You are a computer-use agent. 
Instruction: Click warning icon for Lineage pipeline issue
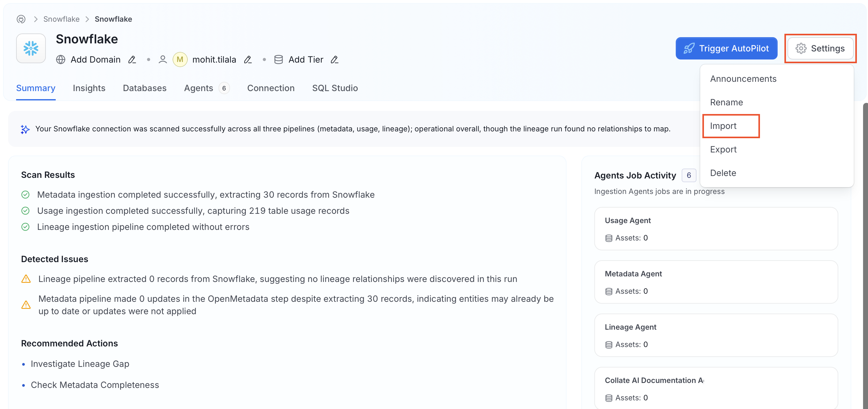(x=26, y=279)
